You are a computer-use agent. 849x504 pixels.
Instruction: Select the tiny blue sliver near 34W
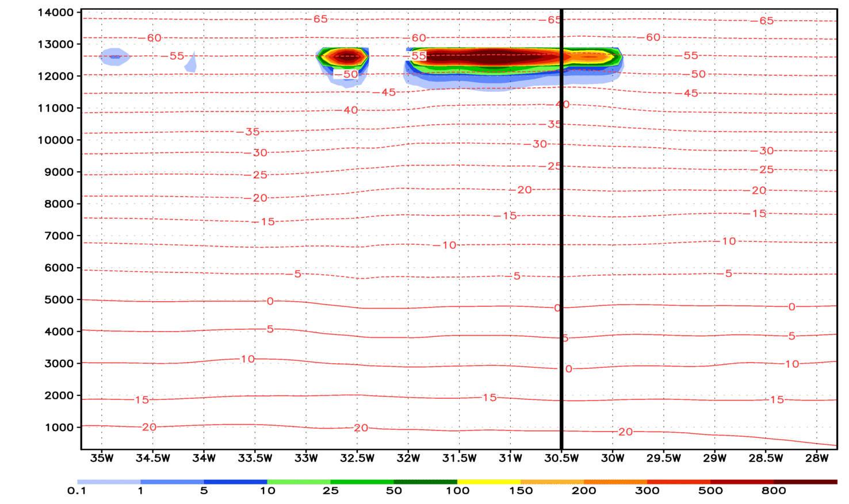[x=191, y=64]
